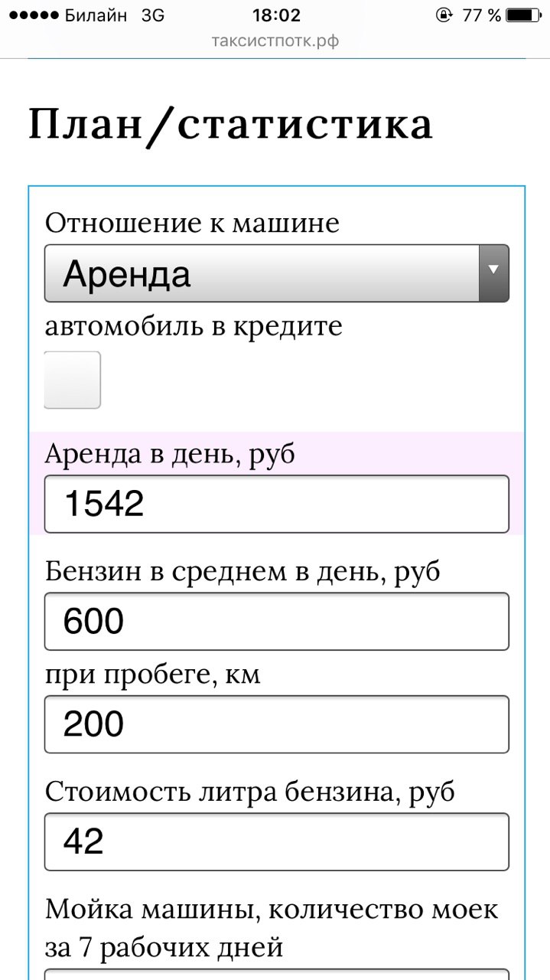Tap the таксистпотк.рф address bar

coord(275,41)
